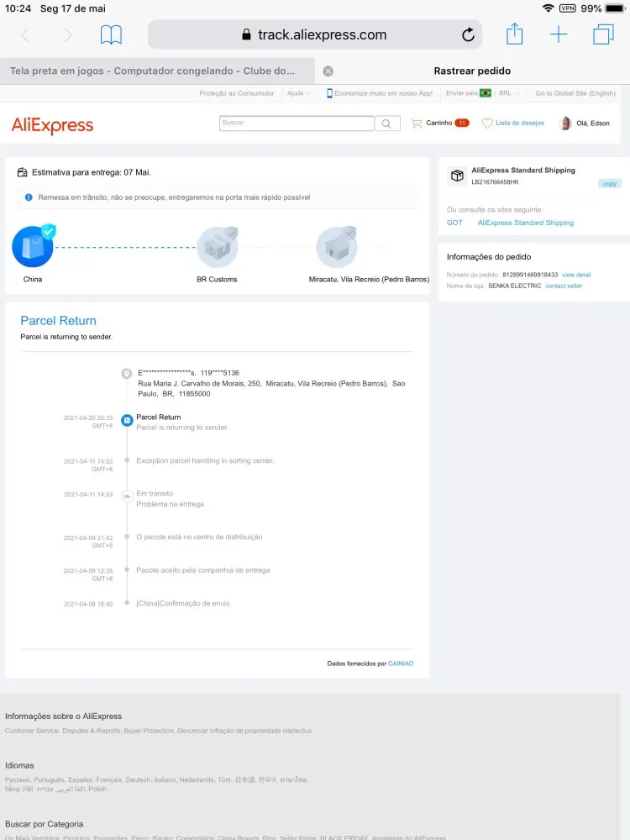Image resolution: width=630 pixels, height=840 pixels.
Task: Click Português language footer link
Action: click(50, 780)
